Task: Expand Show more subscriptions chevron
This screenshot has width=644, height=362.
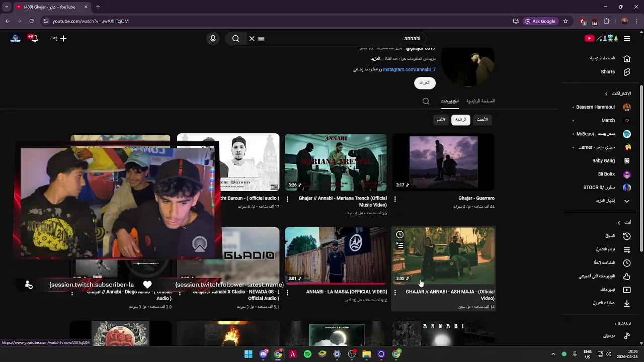Action: (627, 201)
